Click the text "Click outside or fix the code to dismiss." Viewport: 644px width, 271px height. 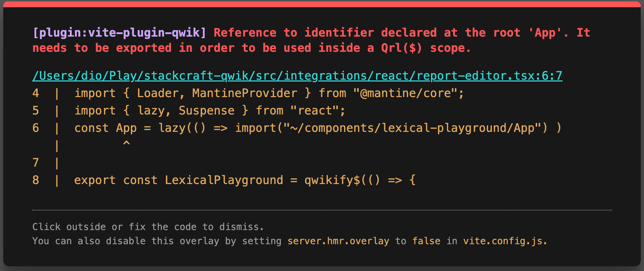click(148, 227)
